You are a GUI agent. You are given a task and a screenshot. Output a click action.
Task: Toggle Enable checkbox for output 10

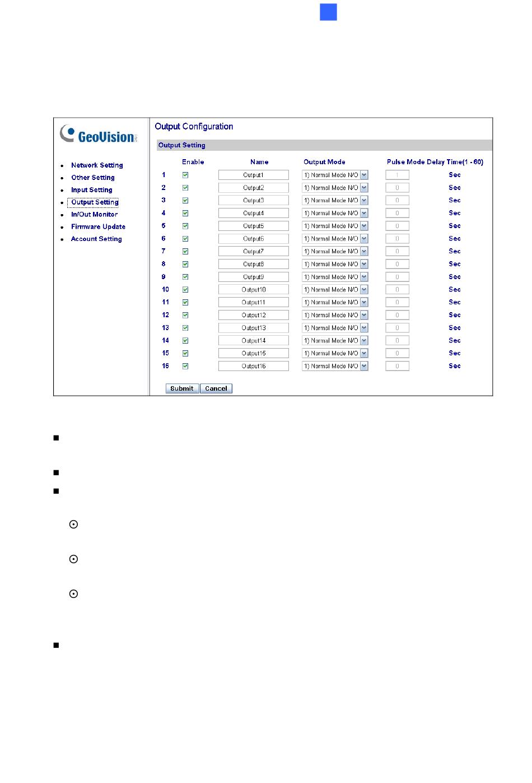coord(185,290)
